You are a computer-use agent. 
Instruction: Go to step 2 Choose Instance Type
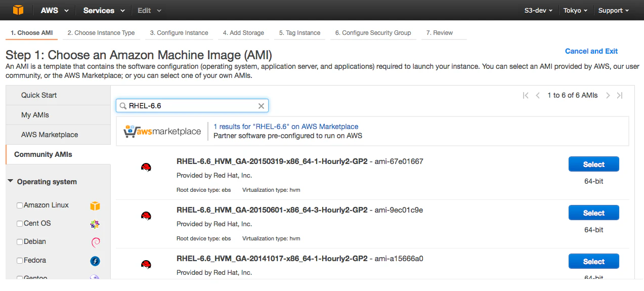(x=101, y=33)
